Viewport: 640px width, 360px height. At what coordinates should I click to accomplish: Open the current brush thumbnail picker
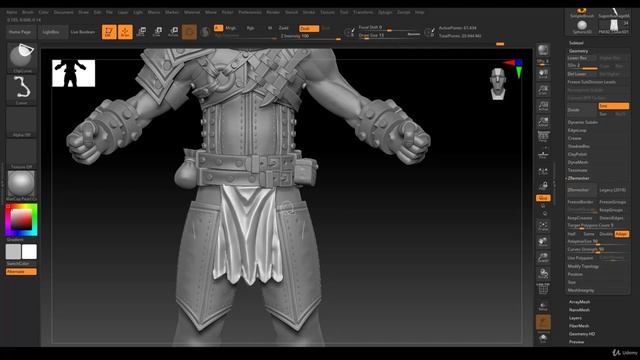(x=22, y=58)
